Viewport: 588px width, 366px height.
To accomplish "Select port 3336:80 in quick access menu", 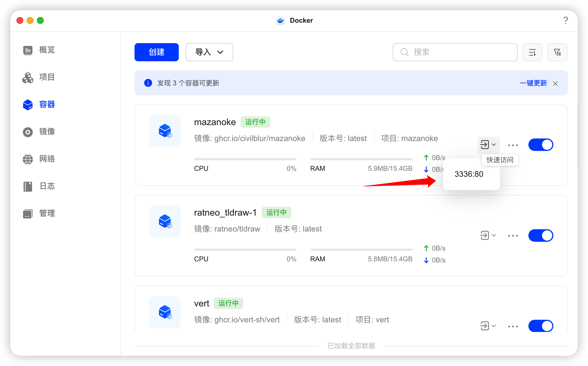I will point(469,174).
